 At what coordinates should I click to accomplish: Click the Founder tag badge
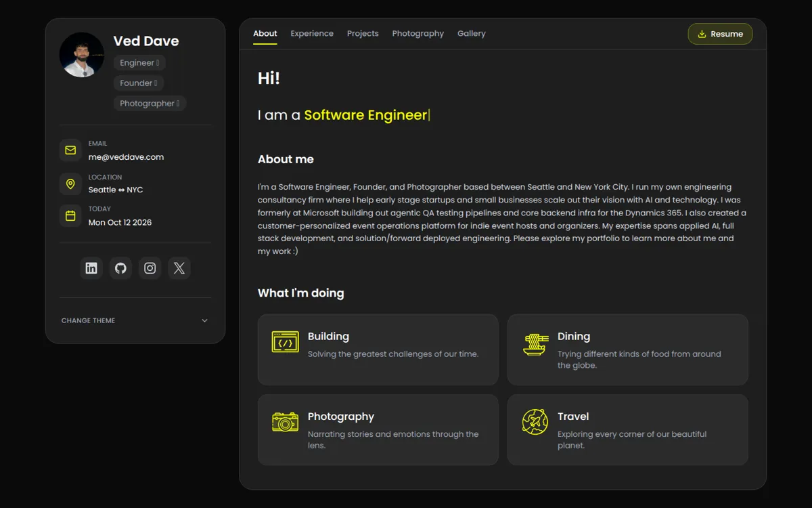point(139,83)
